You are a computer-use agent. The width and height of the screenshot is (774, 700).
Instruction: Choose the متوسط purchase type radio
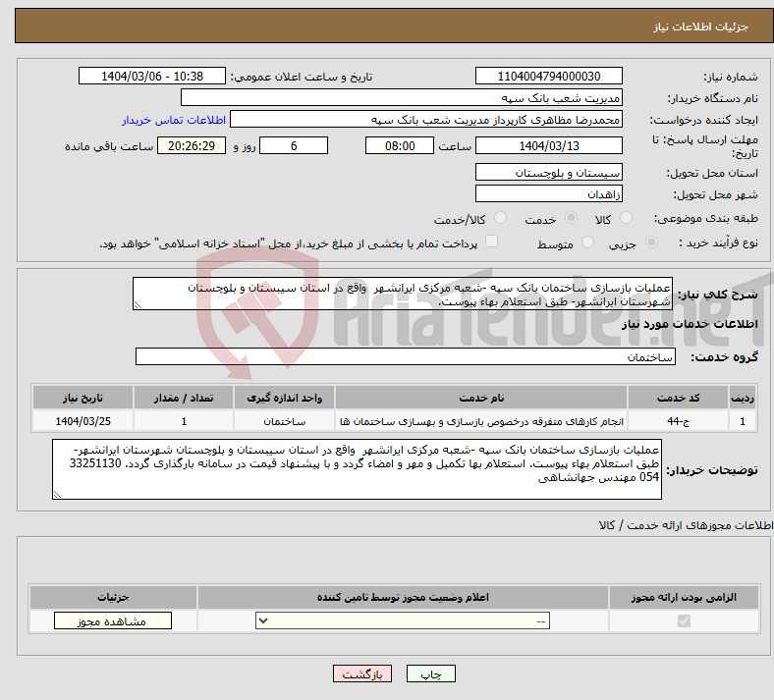pyautogui.click(x=587, y=242)
